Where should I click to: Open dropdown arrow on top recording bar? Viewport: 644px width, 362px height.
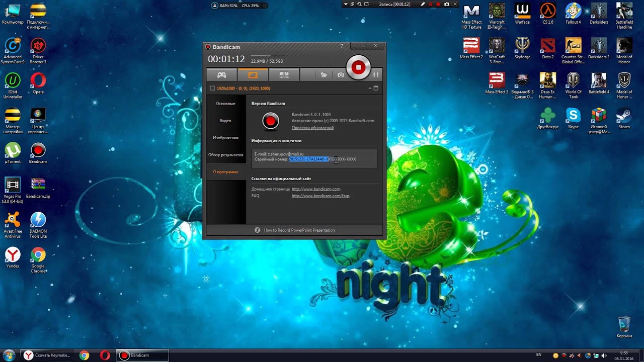[346, 4]
